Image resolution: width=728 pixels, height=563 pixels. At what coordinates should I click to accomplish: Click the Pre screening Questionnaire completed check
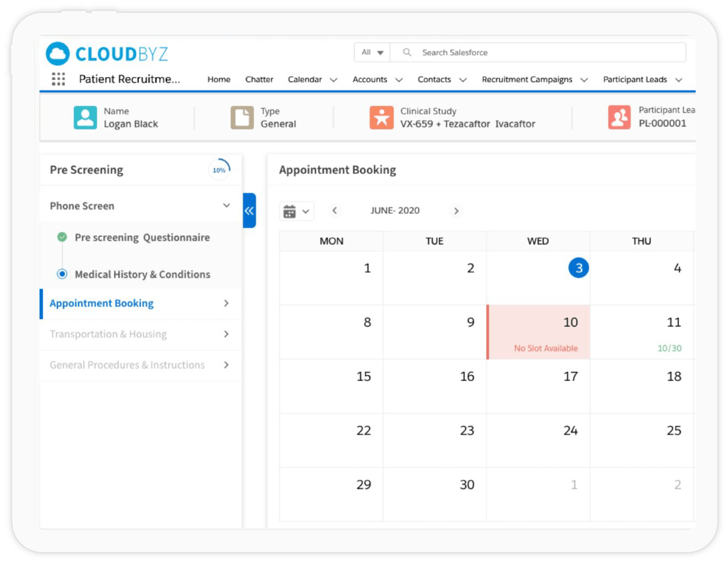click(62, 237)
